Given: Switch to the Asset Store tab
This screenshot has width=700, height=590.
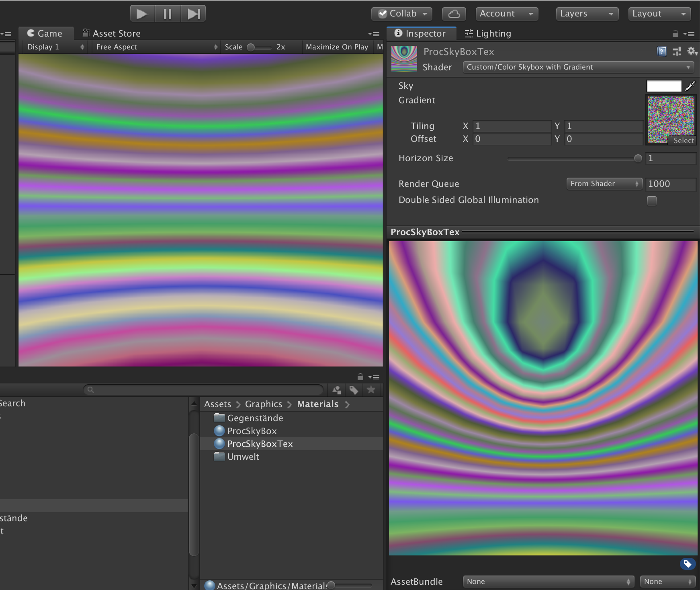Looking at the screenshot, I should pos(112,33).
